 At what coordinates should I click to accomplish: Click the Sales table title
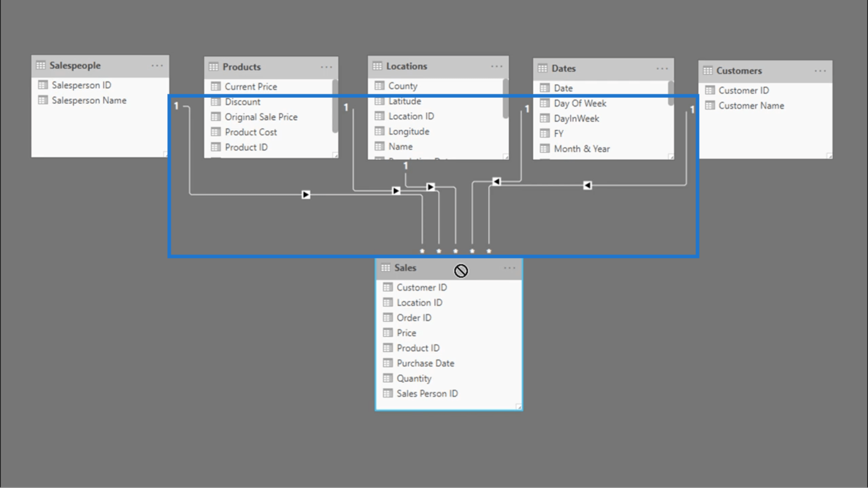coord(405,268)
